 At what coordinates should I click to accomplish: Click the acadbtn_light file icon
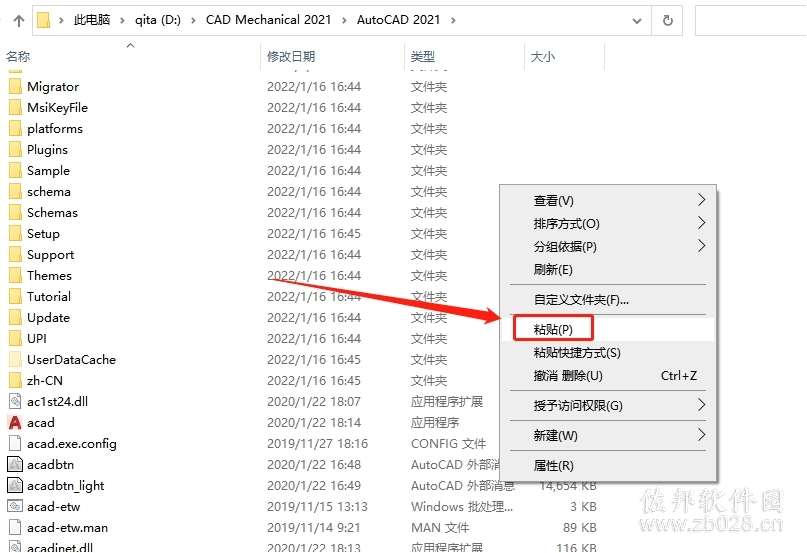pos(15,486)
